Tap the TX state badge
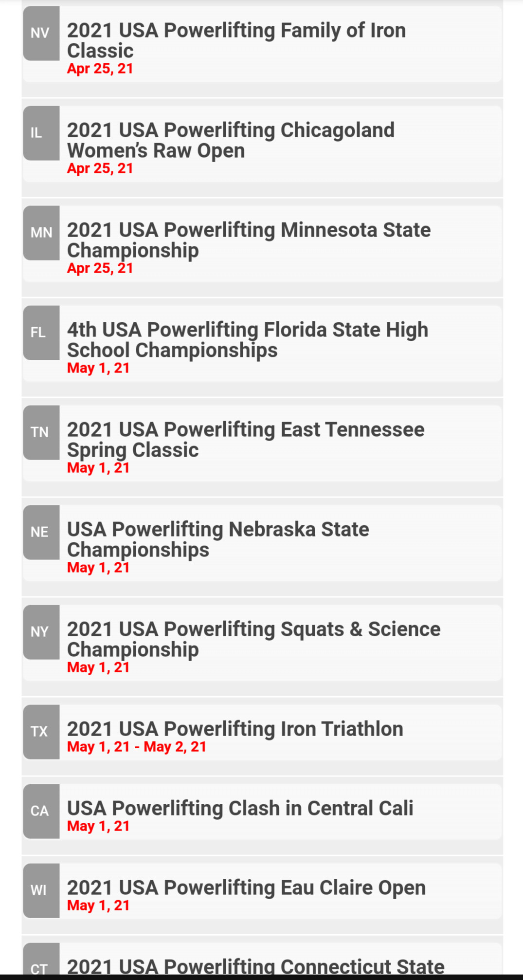This screenshot has height=980, width=523. coord(41,732)
